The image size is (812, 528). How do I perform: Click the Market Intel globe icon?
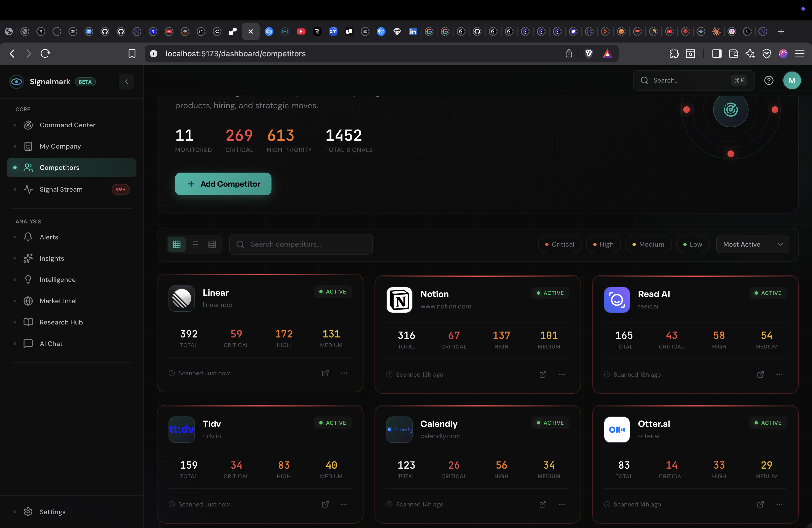click(28, 301)
